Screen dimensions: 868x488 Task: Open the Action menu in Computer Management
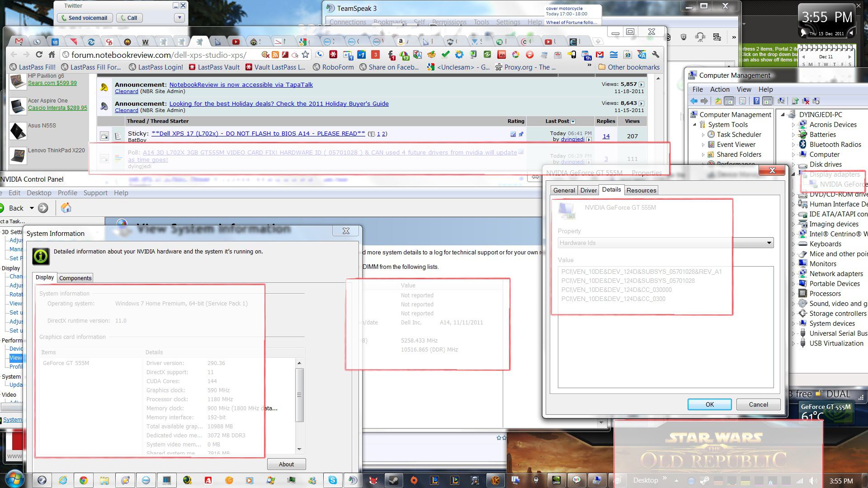pos(720,89)
